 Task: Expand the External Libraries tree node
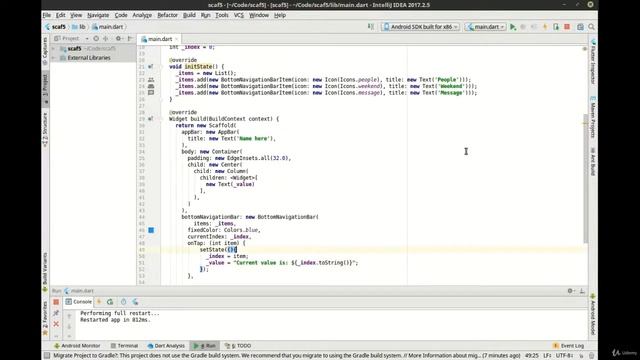(53, 58)
